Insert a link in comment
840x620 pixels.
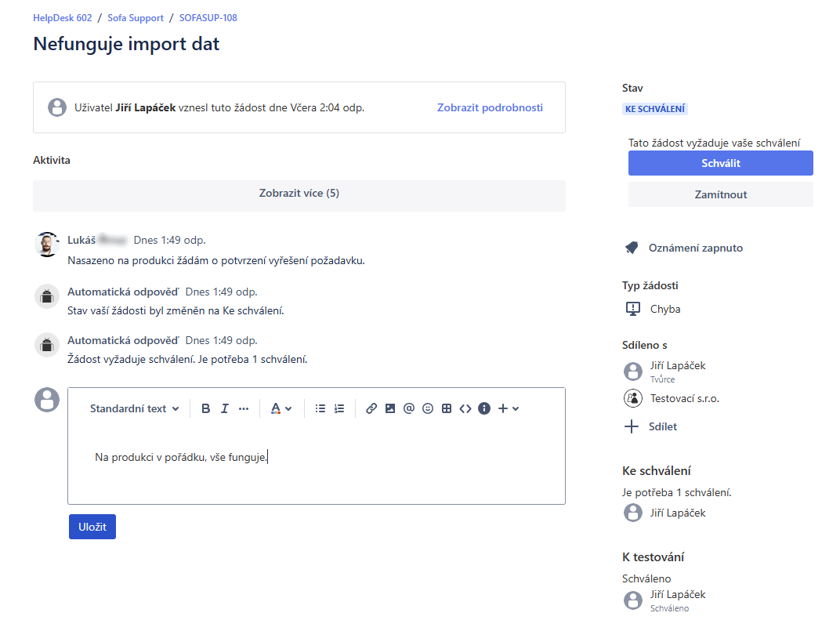point(371,408)
